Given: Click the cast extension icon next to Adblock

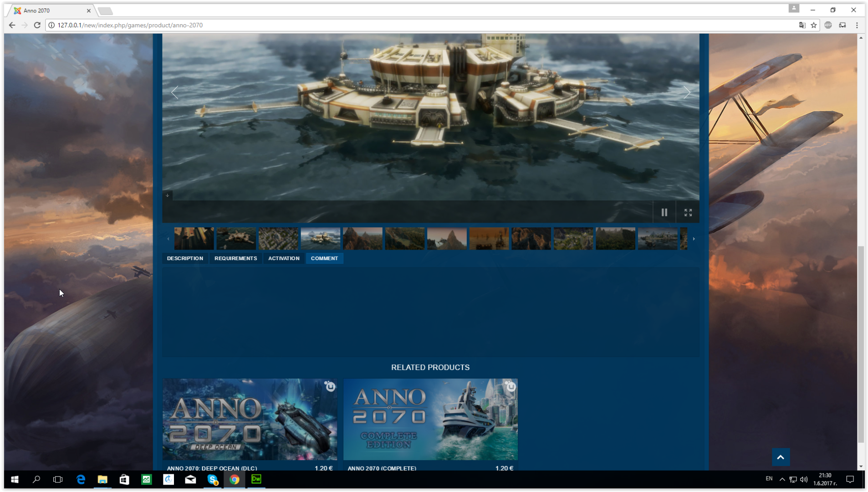Looking at the screenshot, I should (x=842, y=25).
